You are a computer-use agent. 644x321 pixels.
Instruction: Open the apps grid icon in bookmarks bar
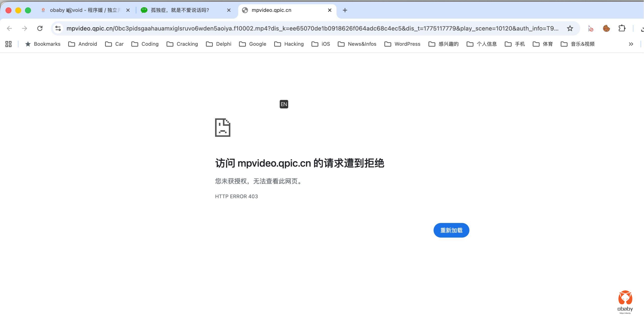(x=9, y=44)
